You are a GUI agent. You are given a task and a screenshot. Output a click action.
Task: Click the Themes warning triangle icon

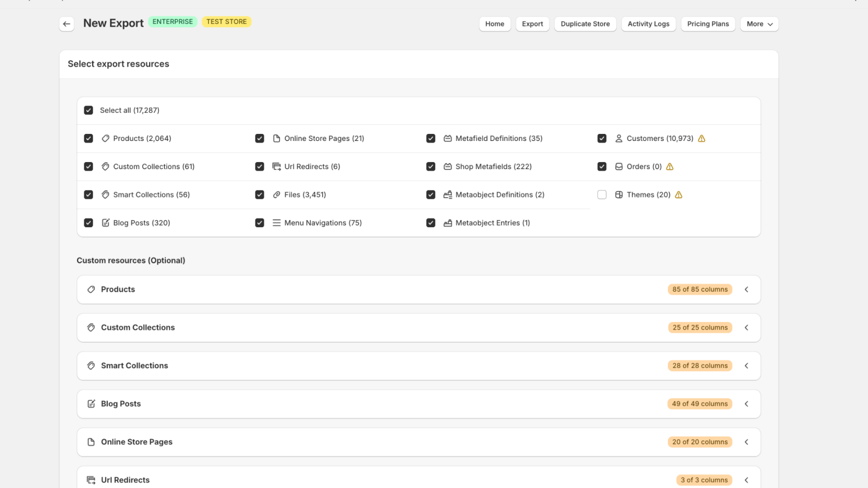pos(679,195)
